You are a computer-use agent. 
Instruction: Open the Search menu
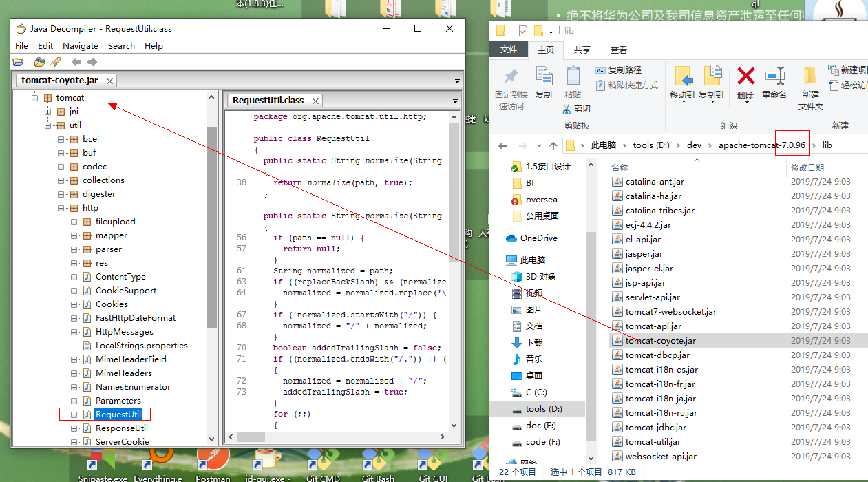(x=121, y=45)
